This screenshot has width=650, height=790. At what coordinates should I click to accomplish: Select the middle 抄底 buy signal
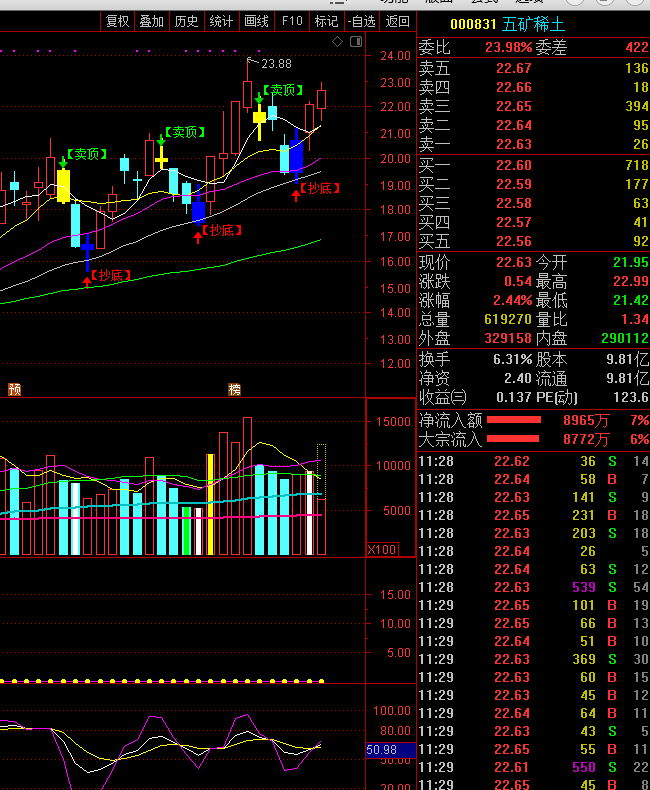pyautogui.click(x=222, y=231)
